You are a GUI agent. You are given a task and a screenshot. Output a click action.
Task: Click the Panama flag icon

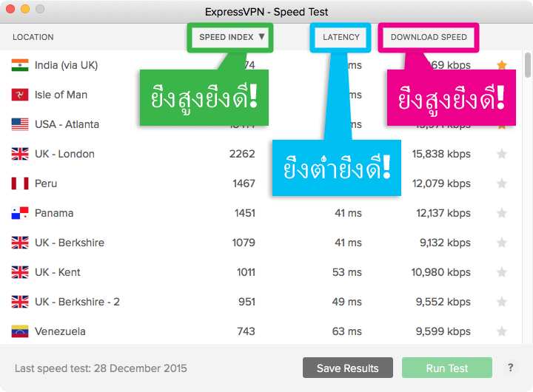point(20,213)
